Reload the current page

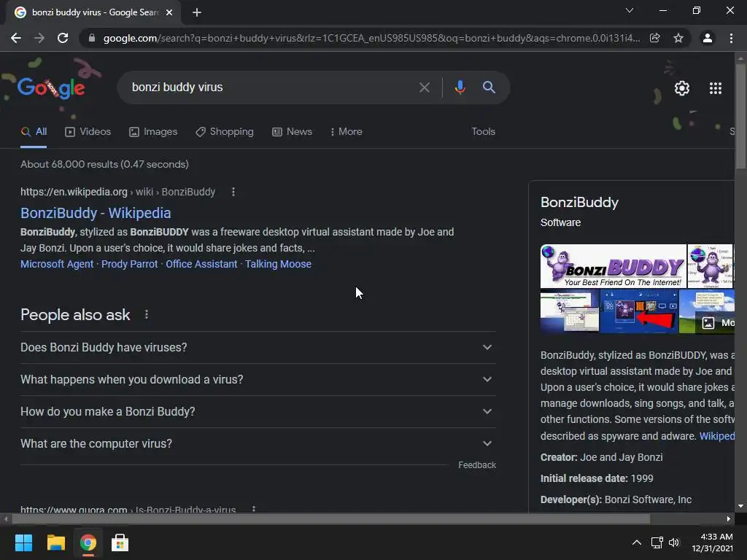[x=63, y=38]
